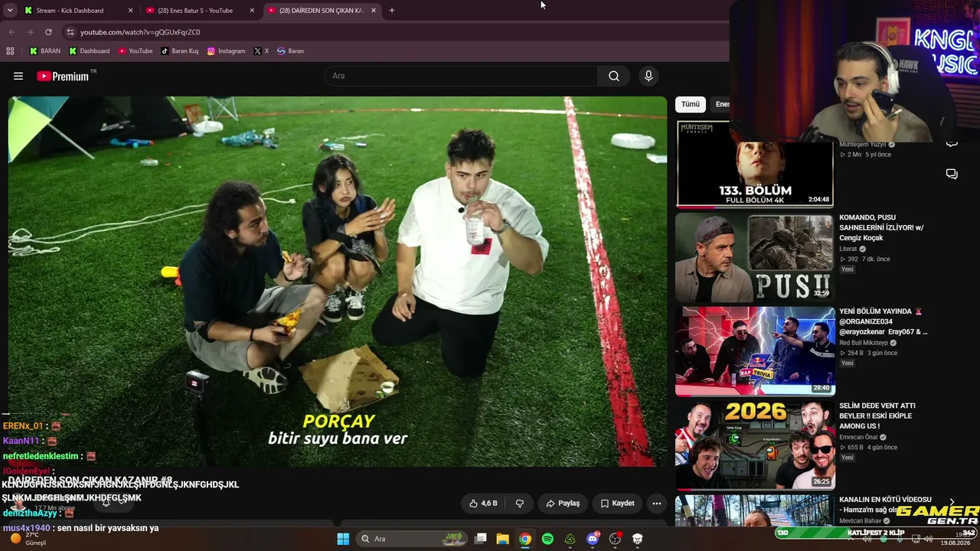Open Task View from the taskbar
Screen dimensions: 980x551
(x=481, y=539)
